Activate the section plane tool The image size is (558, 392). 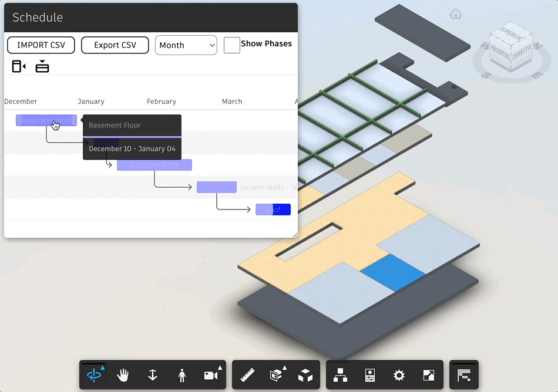(276, 375)
